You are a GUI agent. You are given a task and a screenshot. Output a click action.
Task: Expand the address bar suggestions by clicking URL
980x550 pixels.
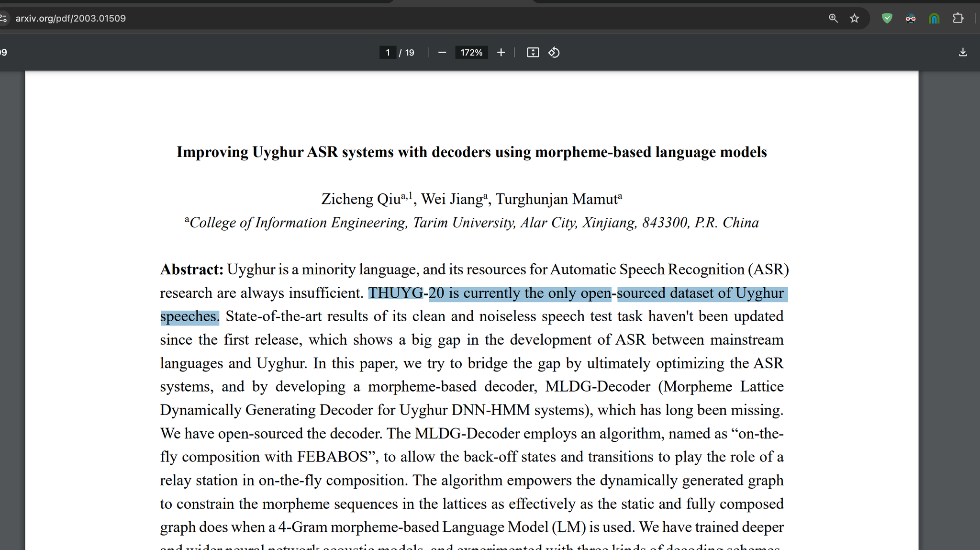pos(70,18)
